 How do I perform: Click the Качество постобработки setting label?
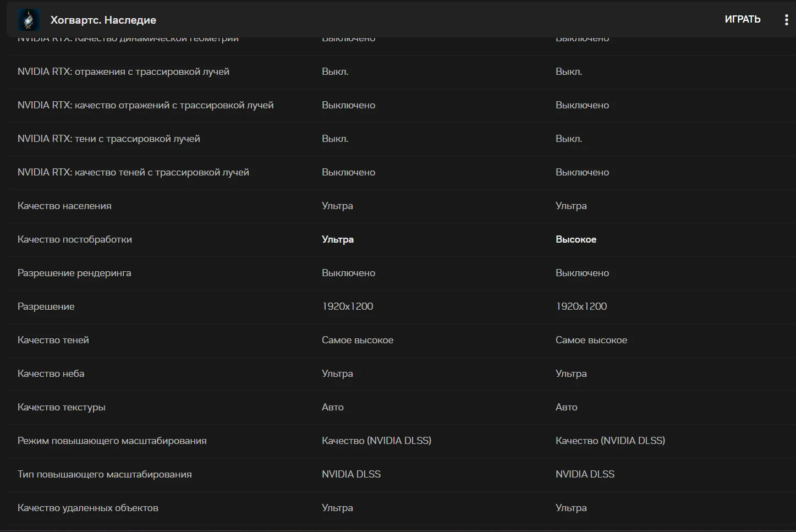[x=75, y=239]
